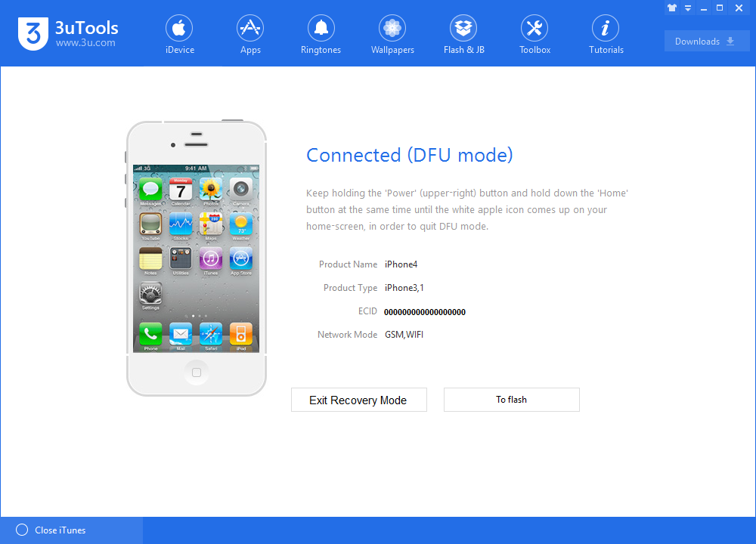Click the www.3u.com website text

[85, 43]
